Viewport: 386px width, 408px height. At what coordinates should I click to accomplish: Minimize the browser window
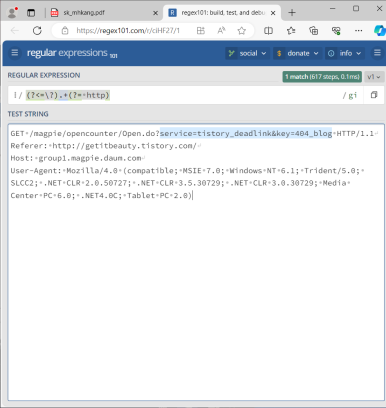[332, 9]
